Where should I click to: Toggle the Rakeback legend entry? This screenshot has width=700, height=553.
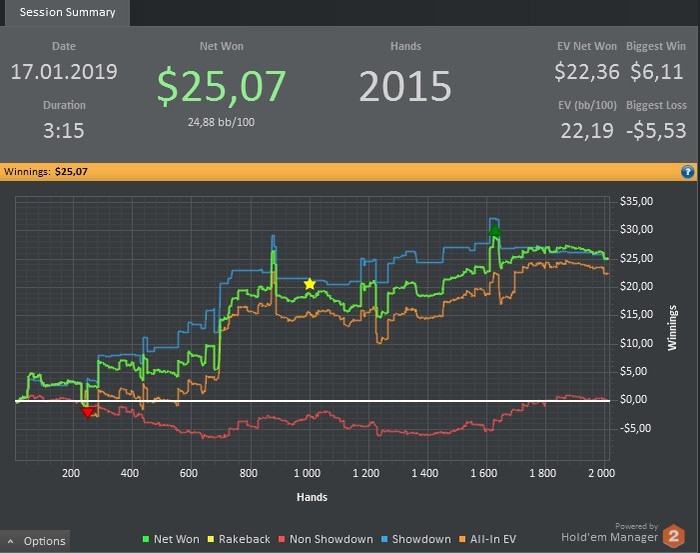239,539
